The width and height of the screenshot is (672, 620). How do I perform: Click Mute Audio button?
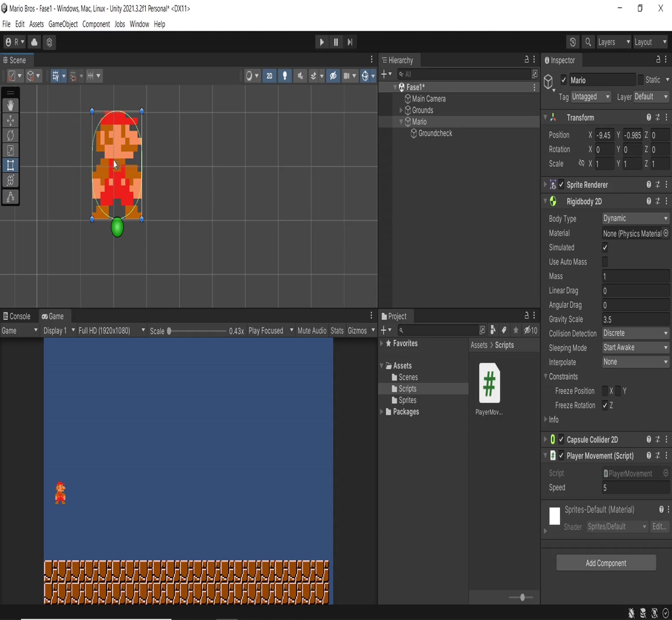[312, 331]
